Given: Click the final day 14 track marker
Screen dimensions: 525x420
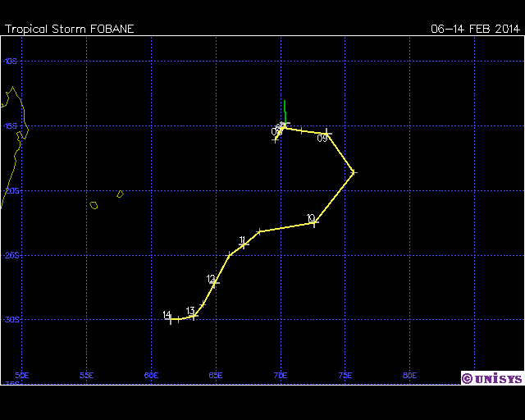Looking at the screenshot, I should pos(171,319).
